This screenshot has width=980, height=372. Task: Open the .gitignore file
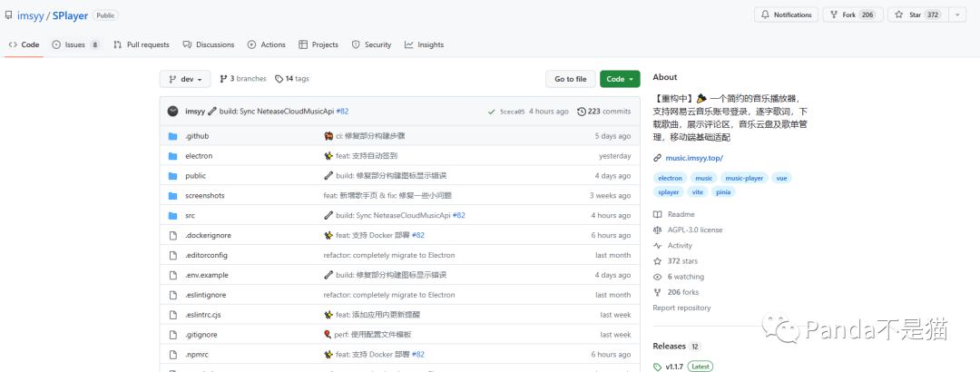point(201,335)
